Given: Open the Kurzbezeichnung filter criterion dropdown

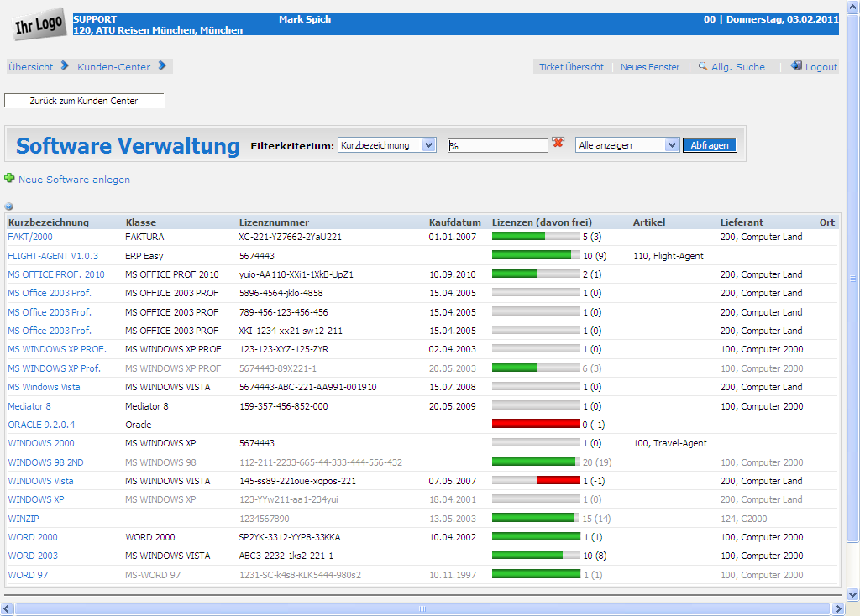Looking at the screenshot, I should (387, 145).
